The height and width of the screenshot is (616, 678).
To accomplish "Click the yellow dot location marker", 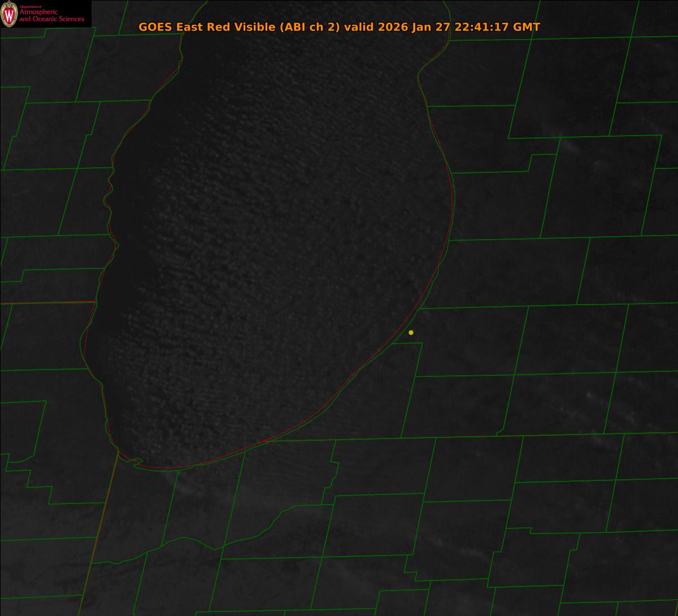I will [411, 332].
